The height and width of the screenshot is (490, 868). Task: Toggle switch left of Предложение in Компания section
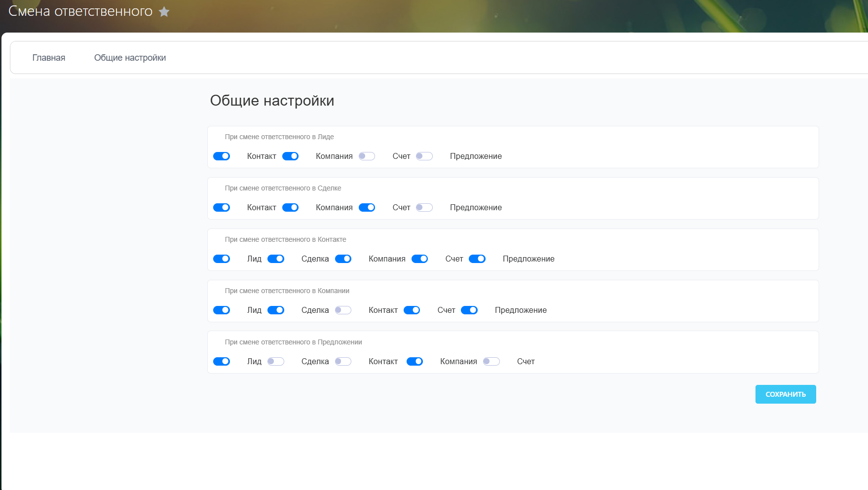tap(469, 310)
